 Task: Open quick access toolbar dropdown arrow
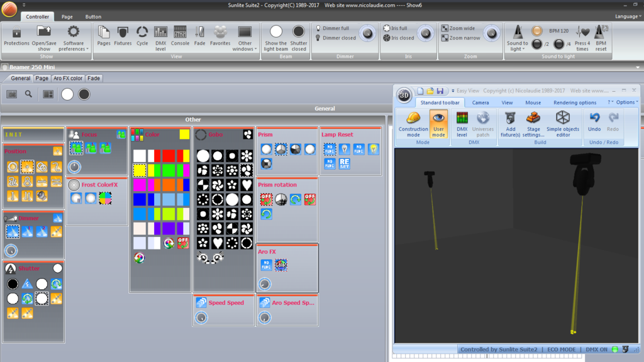(24, 5)
